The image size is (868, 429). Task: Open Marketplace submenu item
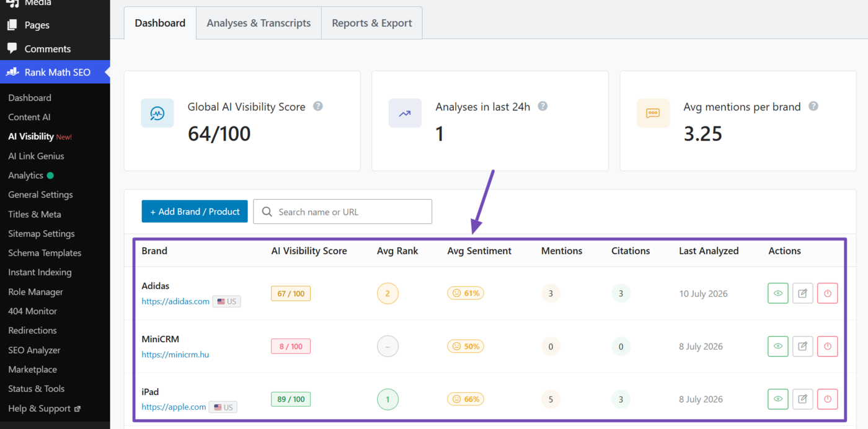click(x=32, y=369)
